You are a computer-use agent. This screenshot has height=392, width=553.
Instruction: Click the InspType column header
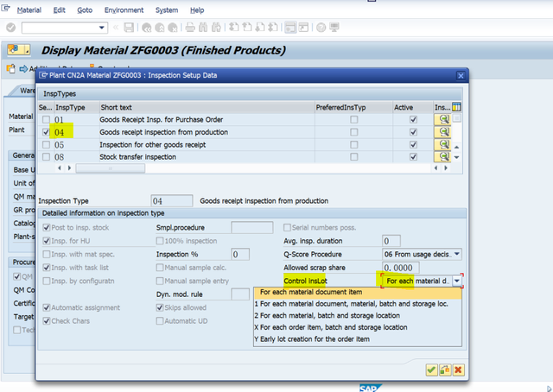pos(77,107)
